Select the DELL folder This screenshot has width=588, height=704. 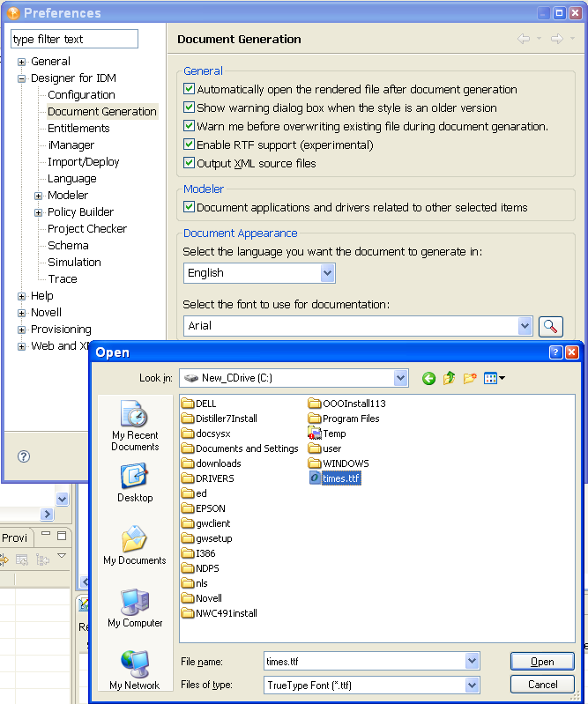199,404
